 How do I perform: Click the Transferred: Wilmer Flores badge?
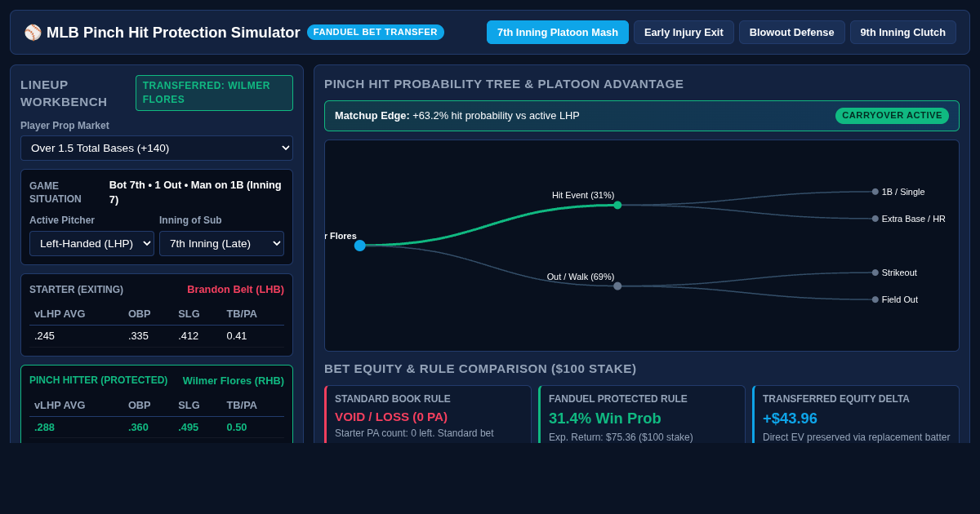click(x=214, y=93)
